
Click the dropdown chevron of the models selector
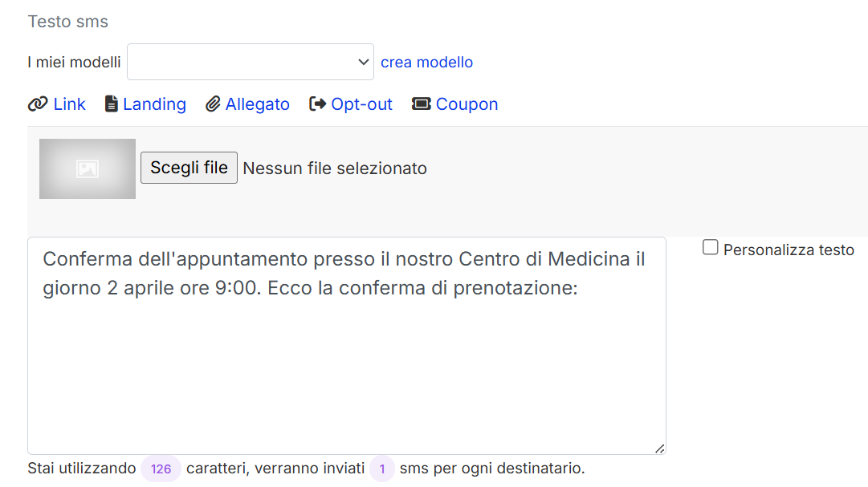[363, 62]
